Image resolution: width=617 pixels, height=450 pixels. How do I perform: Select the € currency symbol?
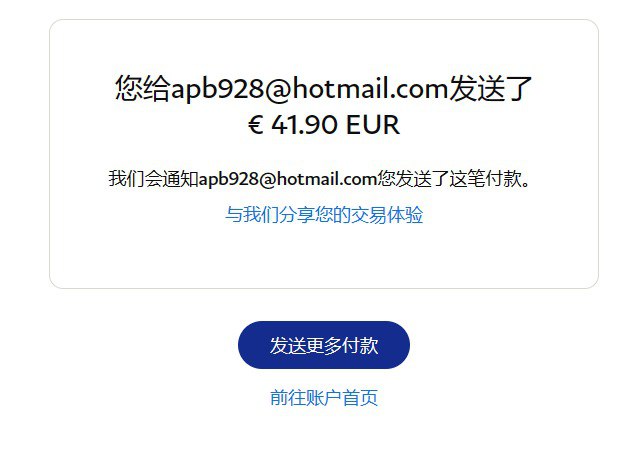pos(255,125)
